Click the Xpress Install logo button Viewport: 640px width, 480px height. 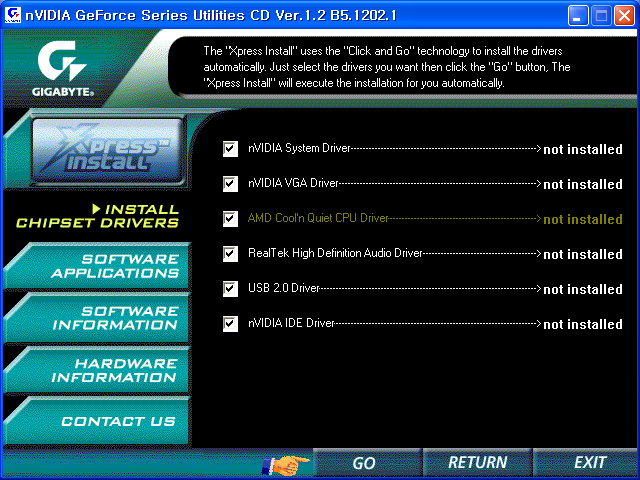tap(107, 151)
